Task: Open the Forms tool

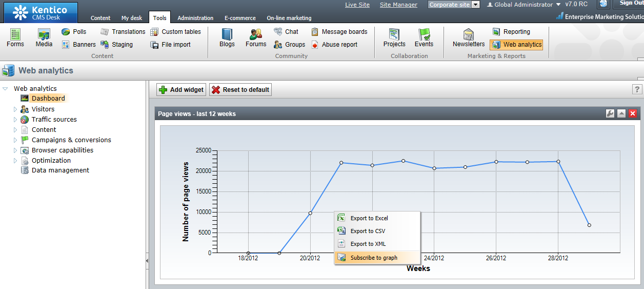Action: (15, 37)
